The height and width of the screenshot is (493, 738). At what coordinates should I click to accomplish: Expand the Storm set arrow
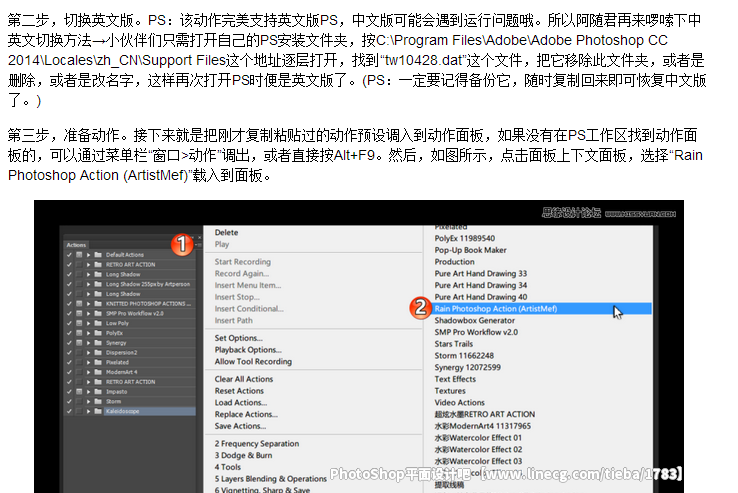[x=88, y=402]
